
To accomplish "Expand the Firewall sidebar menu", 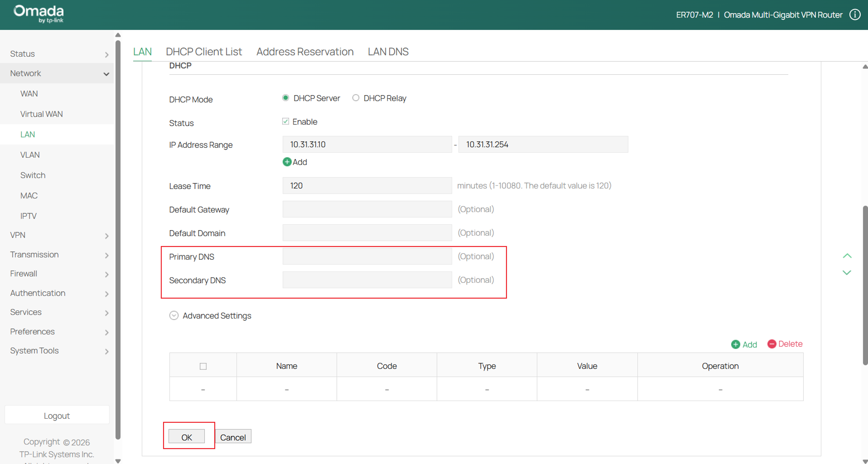I will coord(57,274).
